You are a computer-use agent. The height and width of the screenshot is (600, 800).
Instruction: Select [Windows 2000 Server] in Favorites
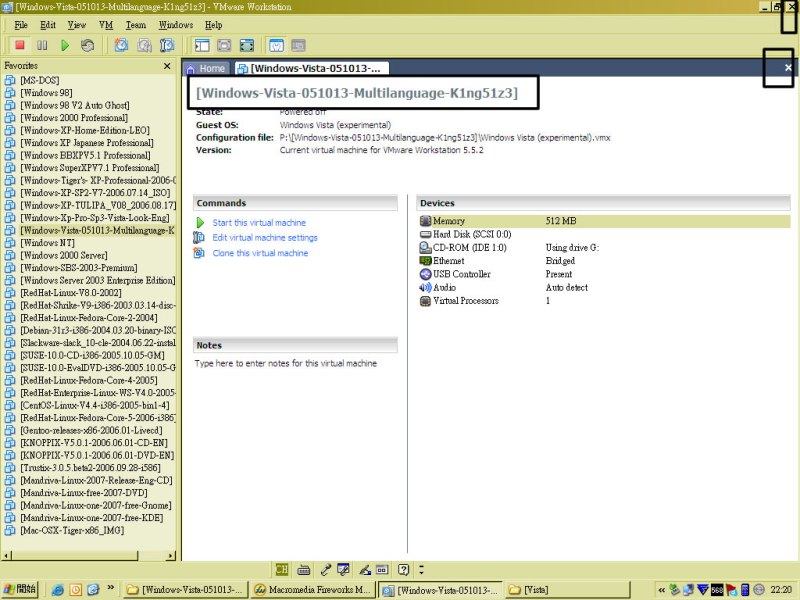pyautogui.click(x=64, y=255)
